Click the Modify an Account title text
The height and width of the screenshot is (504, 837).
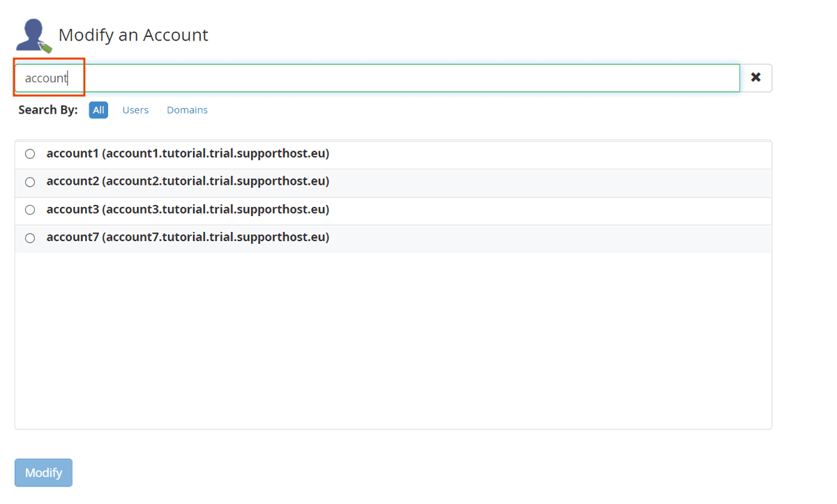[133, 35]
